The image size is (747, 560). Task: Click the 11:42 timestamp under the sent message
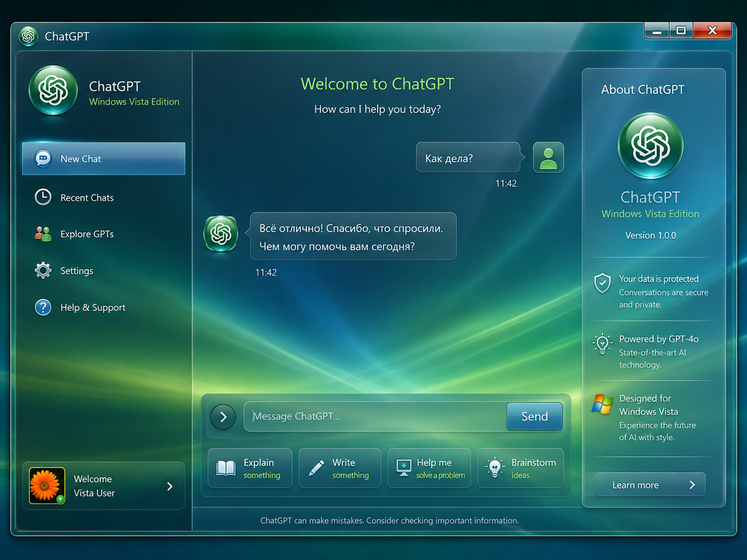click(506, 184)
